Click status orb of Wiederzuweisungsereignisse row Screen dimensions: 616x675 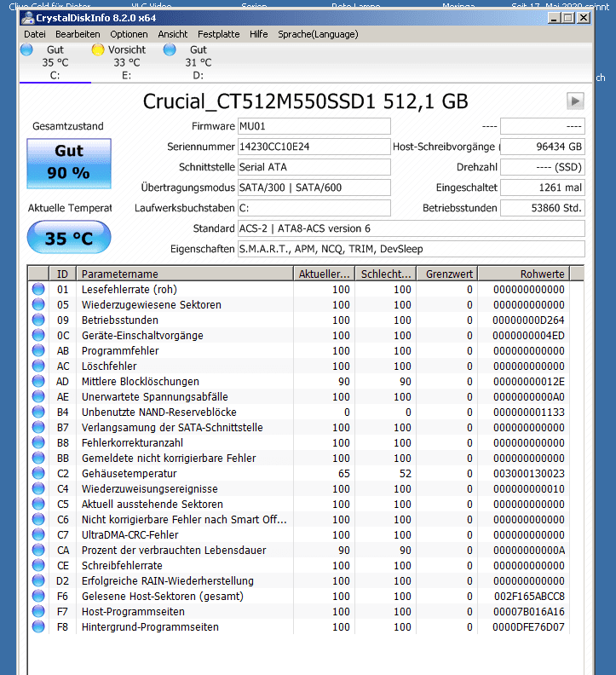point(38,488)
